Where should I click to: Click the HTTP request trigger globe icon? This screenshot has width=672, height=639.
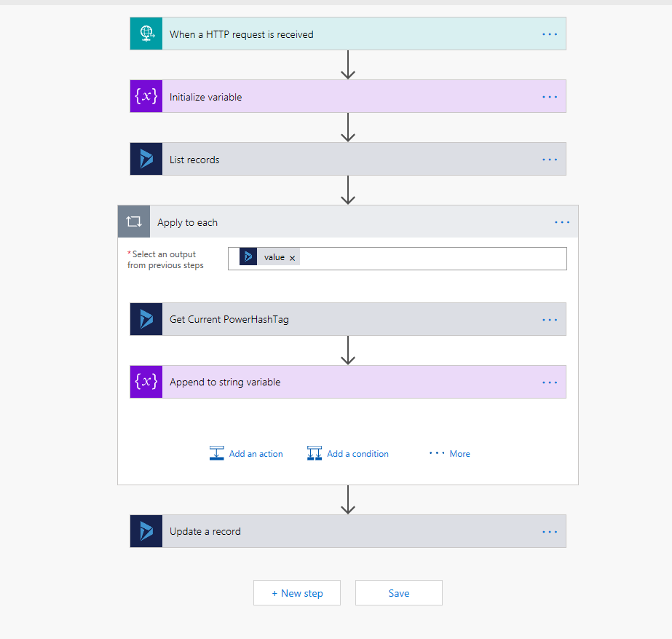(x=146, y=34)
